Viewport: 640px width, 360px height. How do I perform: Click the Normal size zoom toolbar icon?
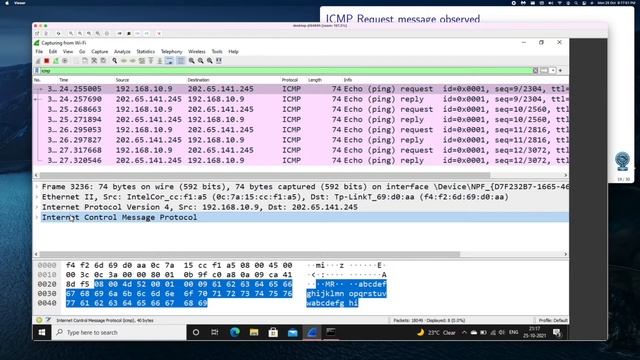pyautogui.click(x=210, y=61)
